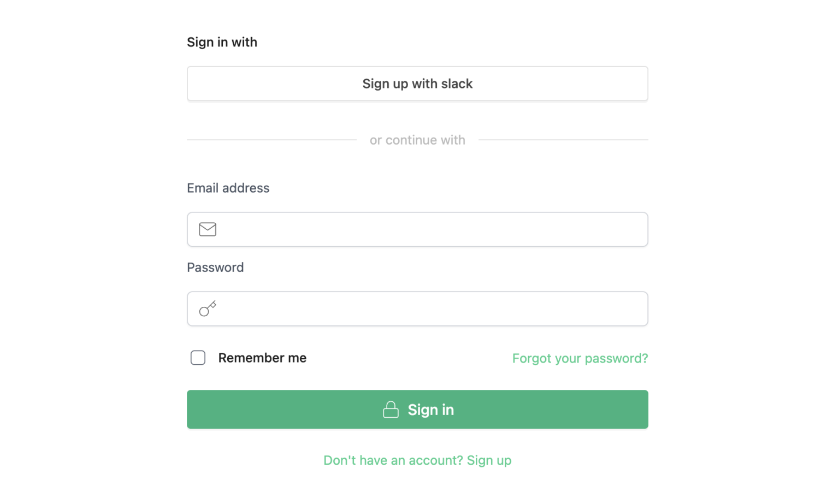Screen dimensions: 839x504
Task: Follow the Don't have an account link
Action: point(393,460)
